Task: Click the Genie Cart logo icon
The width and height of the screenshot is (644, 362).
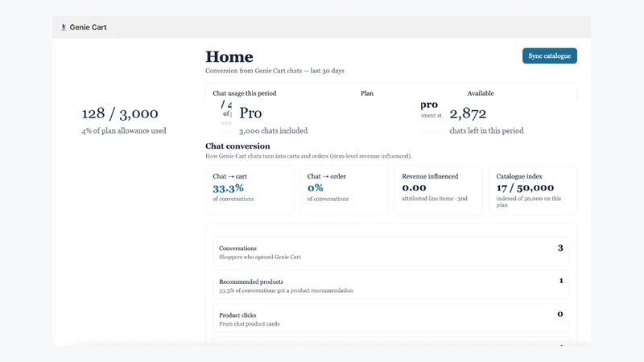Action: tap(64, 27)
